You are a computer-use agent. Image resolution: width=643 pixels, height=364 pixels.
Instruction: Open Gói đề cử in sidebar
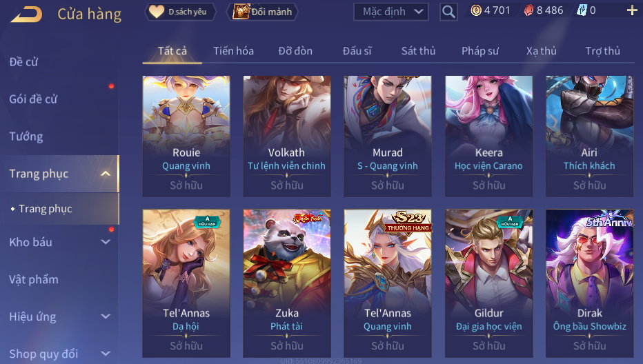33,99
